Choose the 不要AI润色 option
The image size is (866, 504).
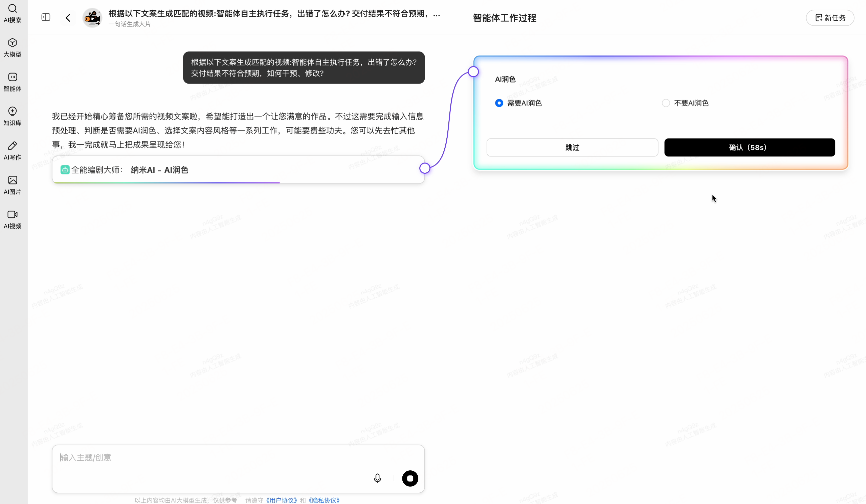point(665,103)
